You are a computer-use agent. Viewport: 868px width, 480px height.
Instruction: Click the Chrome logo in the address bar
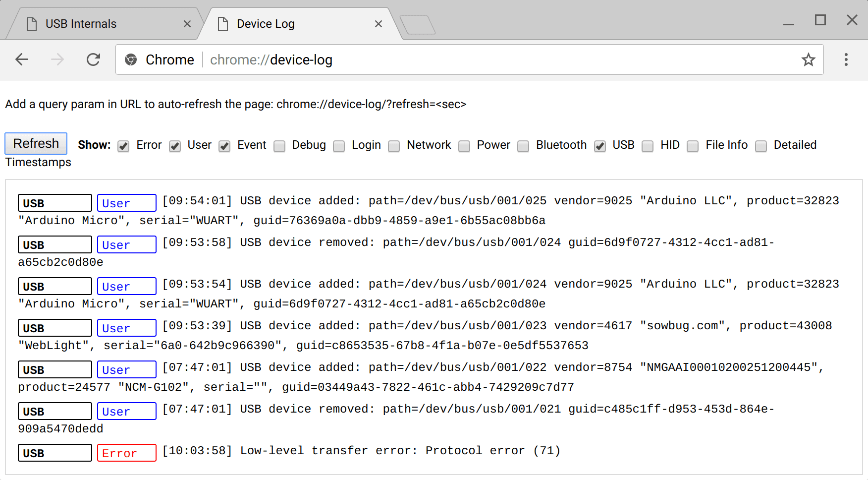pyautogui.click(x=131, y=60)
